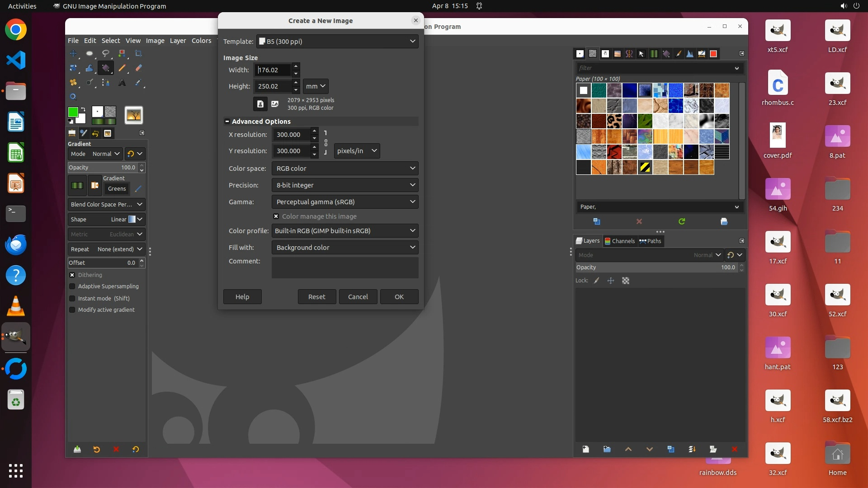Enable Adaptive Supersampling
868x488 pixels.
coord(72,286)
